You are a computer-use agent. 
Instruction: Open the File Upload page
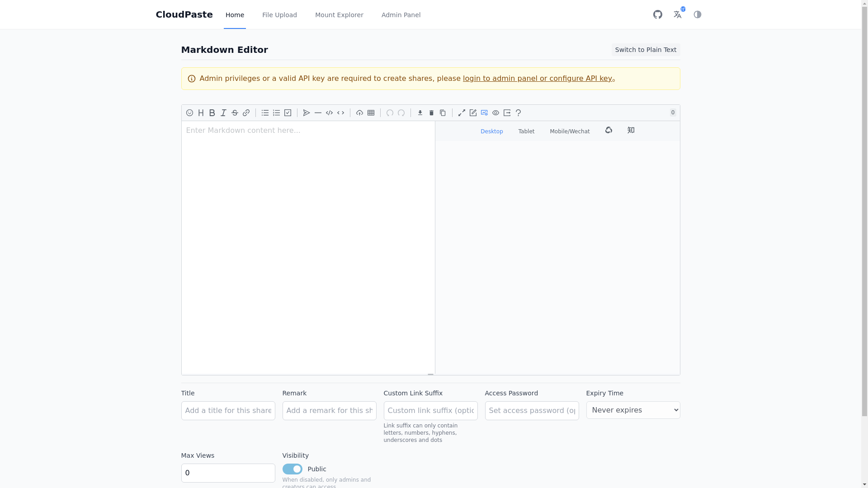tap(279, 15)
